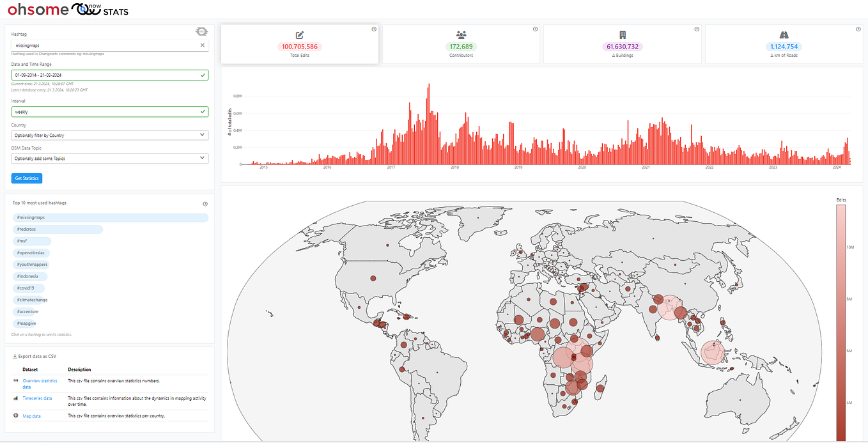Click the bar-chart icon beside Timeseries data
The height and width of the screenshot is (443, 868).
[15, 398]
